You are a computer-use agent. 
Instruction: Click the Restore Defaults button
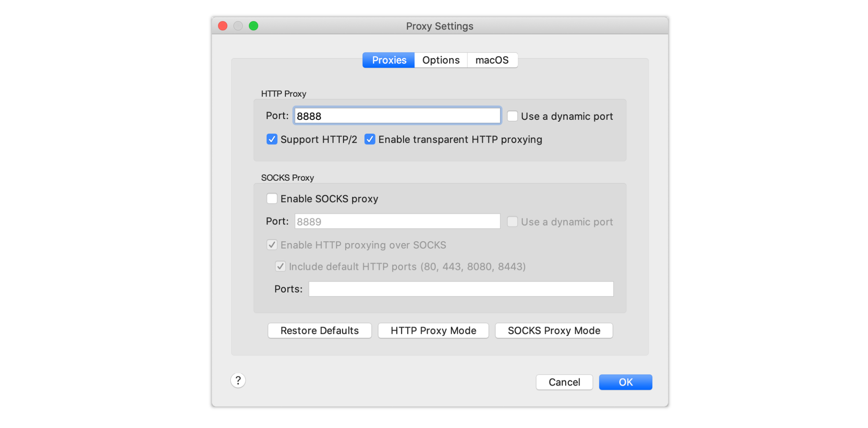320,330
